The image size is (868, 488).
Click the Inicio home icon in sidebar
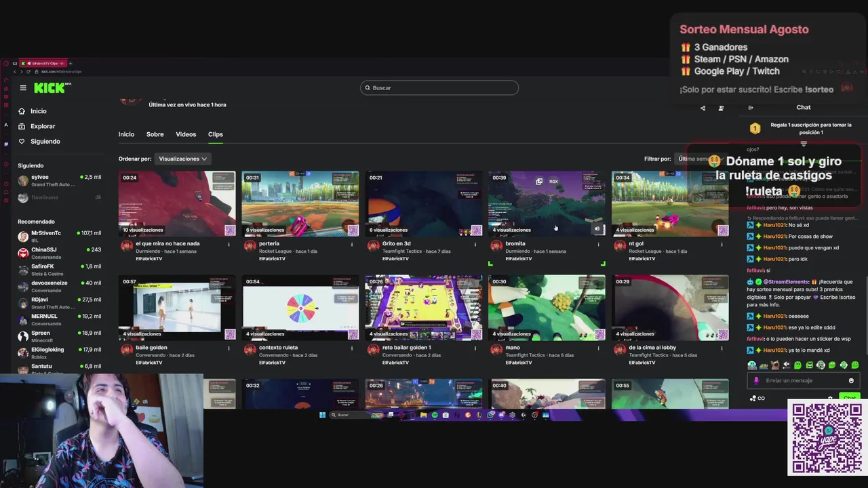click(22, 111)
